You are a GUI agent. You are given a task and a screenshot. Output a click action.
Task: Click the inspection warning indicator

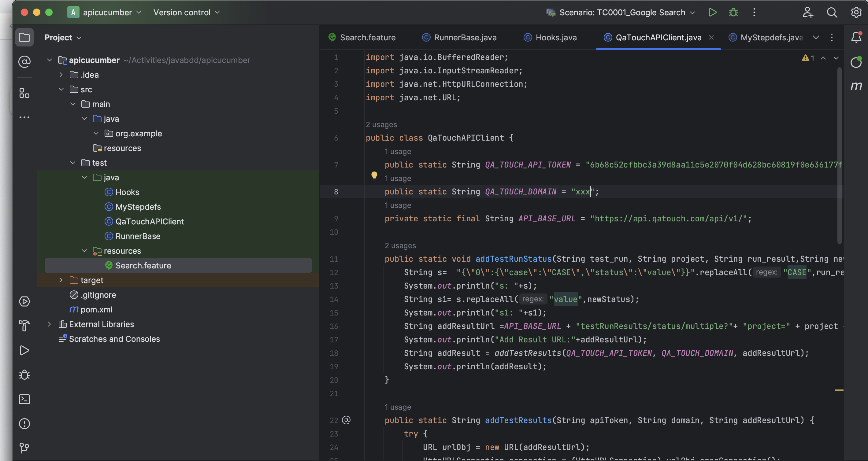(x=808, y=58)
